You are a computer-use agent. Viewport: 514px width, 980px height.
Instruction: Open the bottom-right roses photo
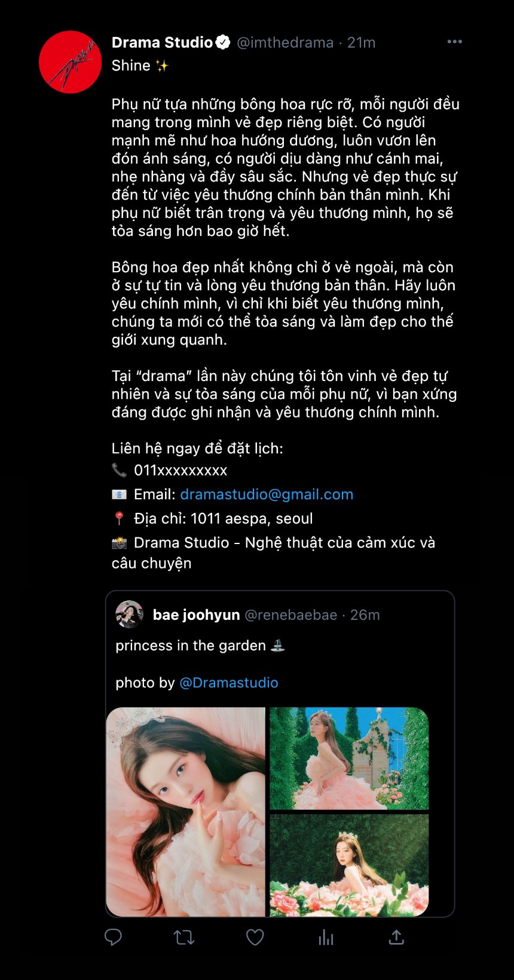(349, 865)
